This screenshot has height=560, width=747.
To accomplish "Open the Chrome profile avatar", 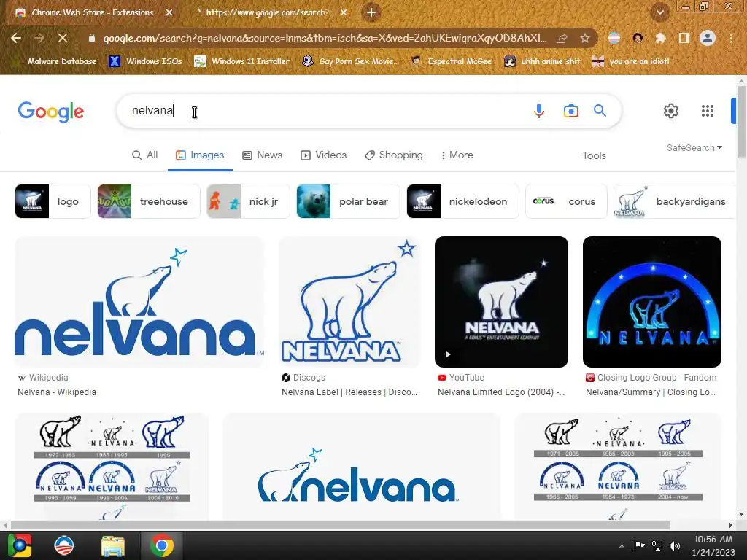I will 708,38.
